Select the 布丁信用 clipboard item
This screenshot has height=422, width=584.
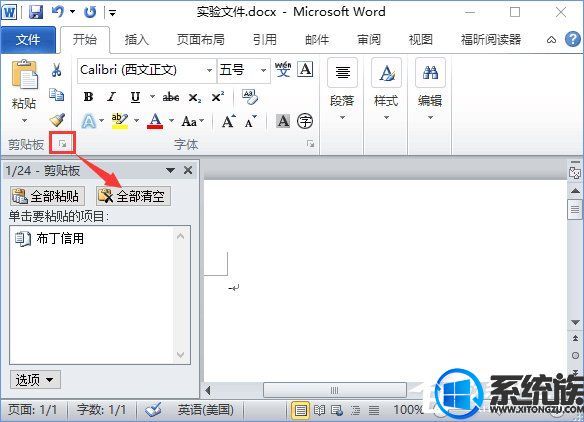pyautogui.click(x=92, y=238)
